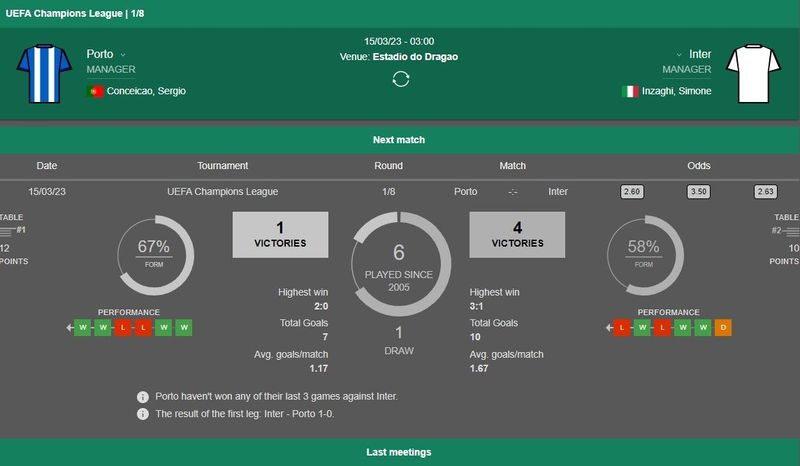The image size is (800, 466).
Task: Click Inter's PERFORMANCE label
Action: click(x=668, y=312)
